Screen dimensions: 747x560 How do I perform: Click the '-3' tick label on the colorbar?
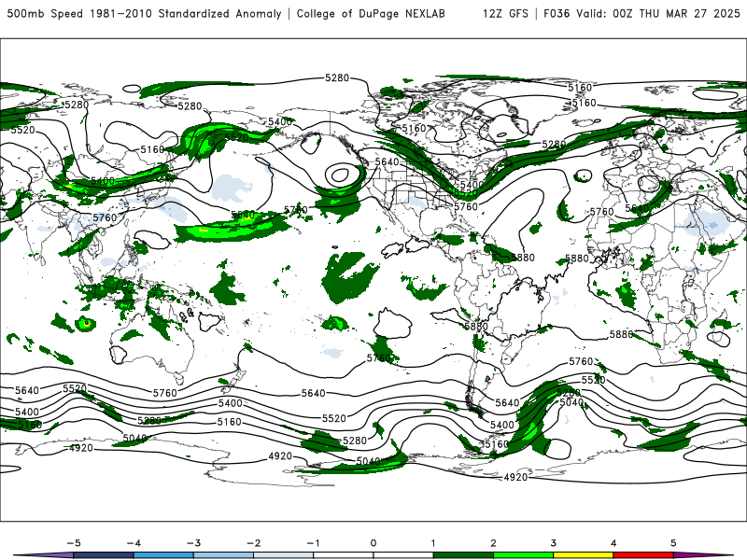[193, 543]
